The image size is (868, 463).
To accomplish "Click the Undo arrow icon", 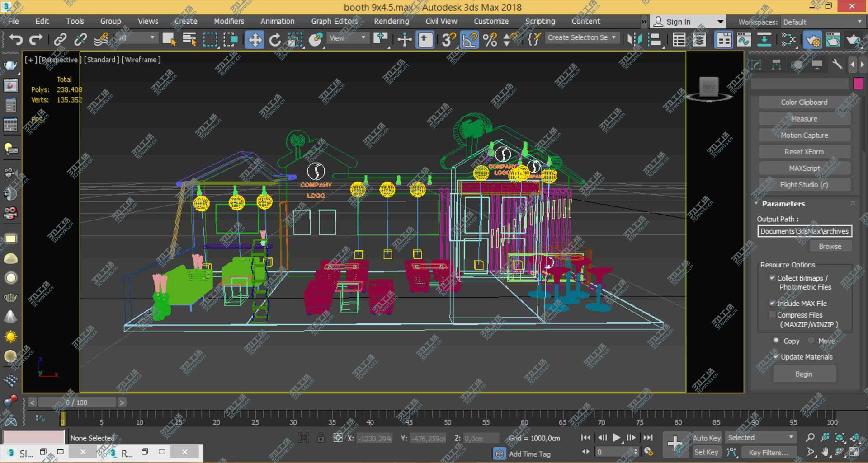I will click(16, 40).
